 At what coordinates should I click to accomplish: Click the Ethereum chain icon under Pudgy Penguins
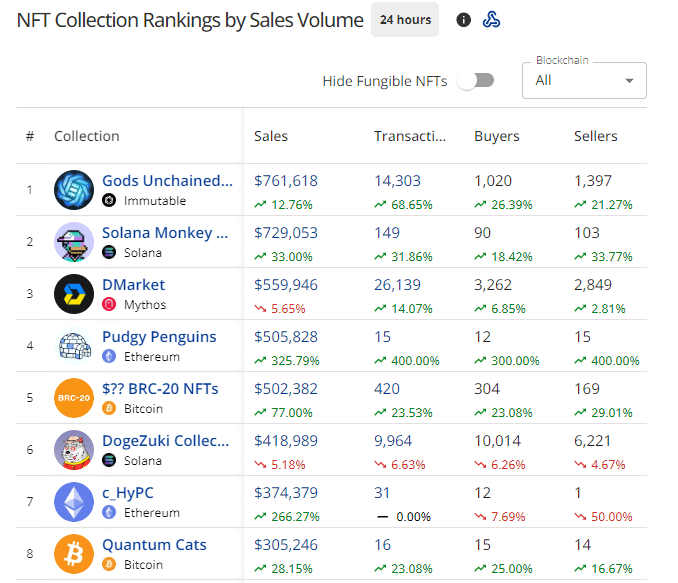coord(109,356)
